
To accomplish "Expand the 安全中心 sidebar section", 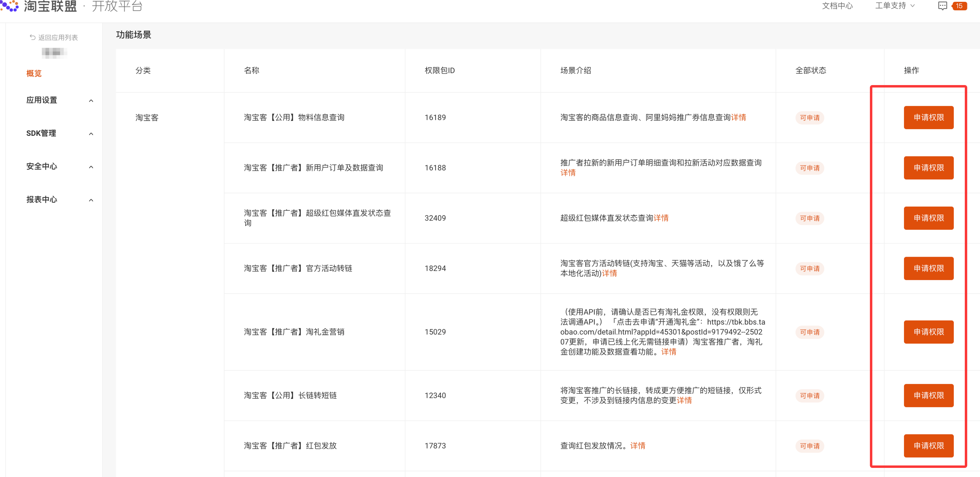I will pos(91,166).
